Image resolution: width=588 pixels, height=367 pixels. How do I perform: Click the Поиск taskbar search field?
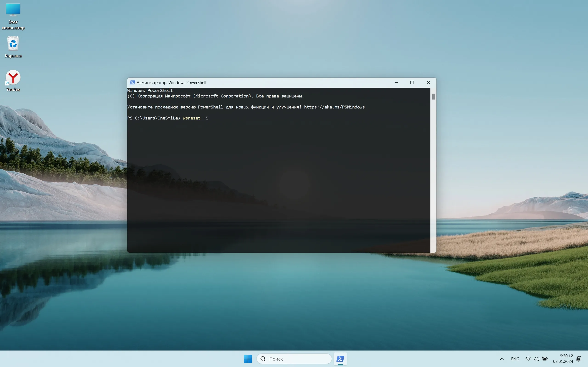coord(294,359)
